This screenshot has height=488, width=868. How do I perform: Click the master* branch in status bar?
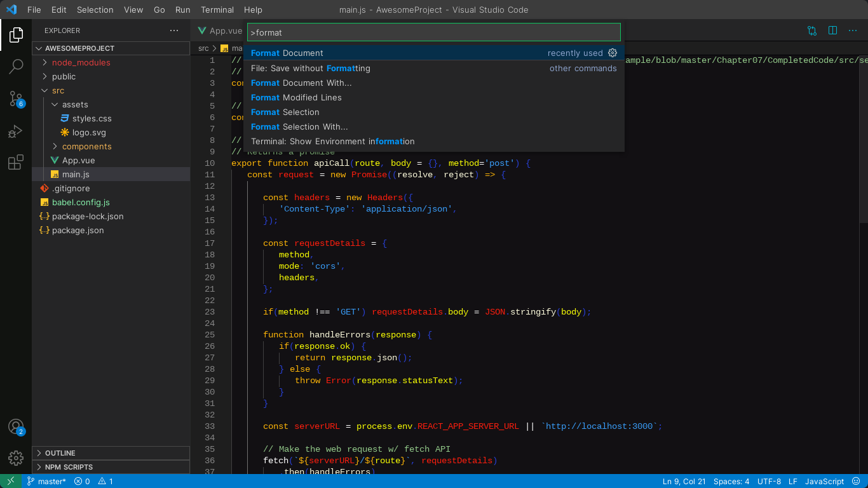click(x=46, y=481)
